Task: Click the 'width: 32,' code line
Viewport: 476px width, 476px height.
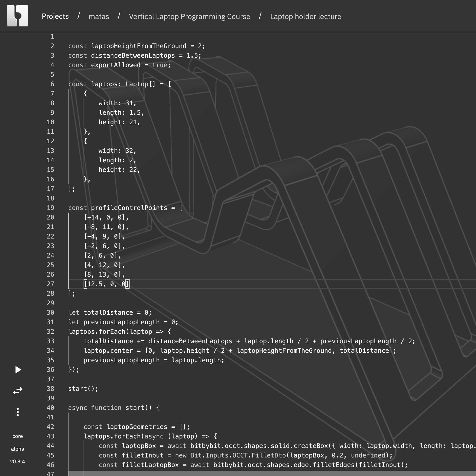Action: point(118,151)
